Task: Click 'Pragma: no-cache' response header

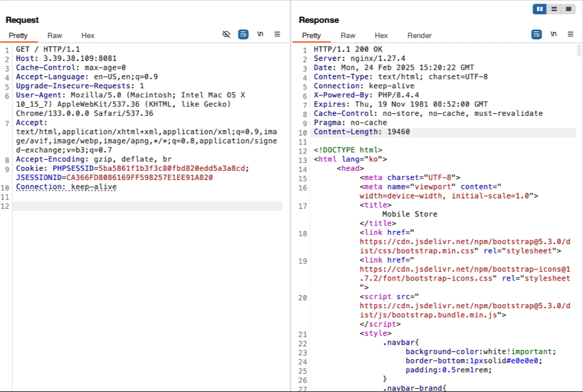Action: (350, 123)
